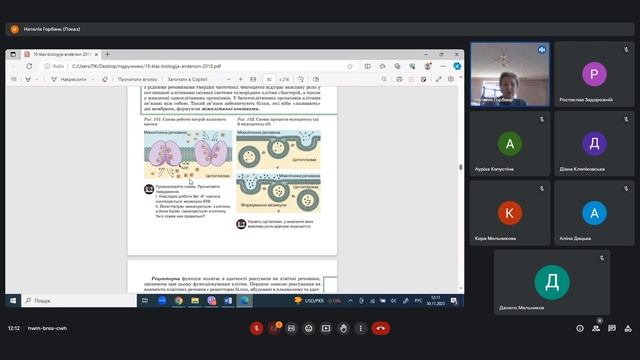The height and width of the screenshot is (360, 640).
Task: Open a new Edge tab
Action: (107, 54)
